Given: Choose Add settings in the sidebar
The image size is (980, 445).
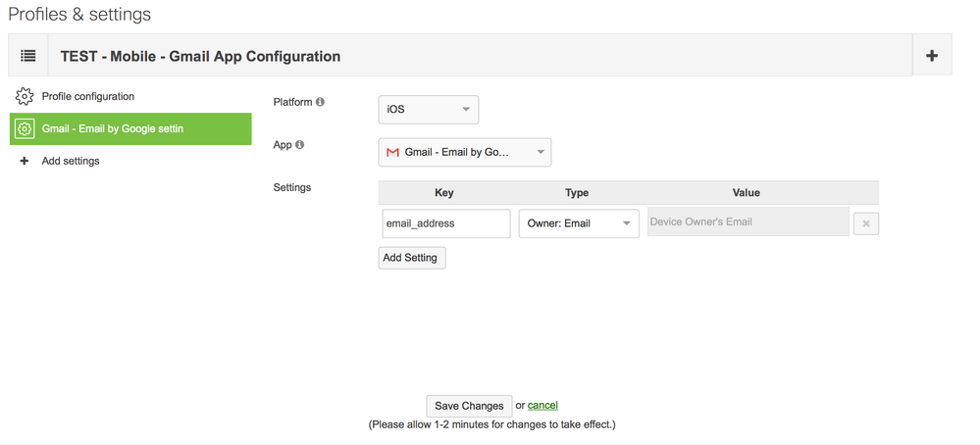Looking at the screenshot, I should click(x=71, y=161).
